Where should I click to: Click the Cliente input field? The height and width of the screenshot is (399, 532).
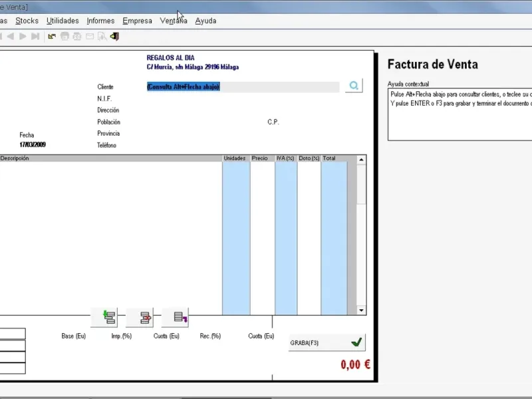pos(243,87)
